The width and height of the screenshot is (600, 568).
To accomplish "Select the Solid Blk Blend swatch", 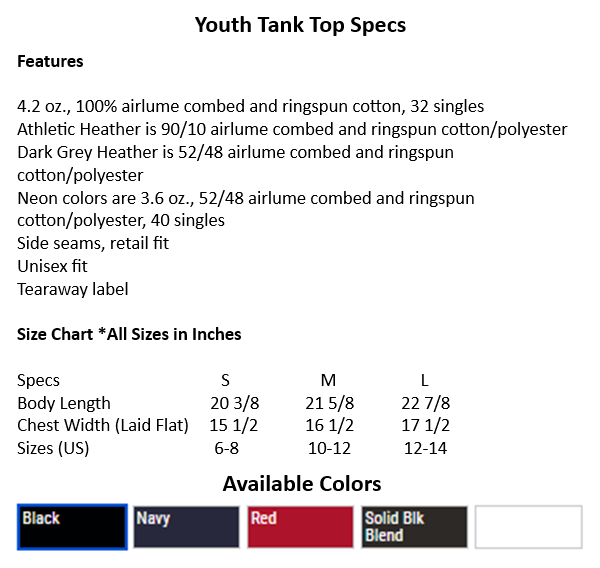I will tap(414, 527).
